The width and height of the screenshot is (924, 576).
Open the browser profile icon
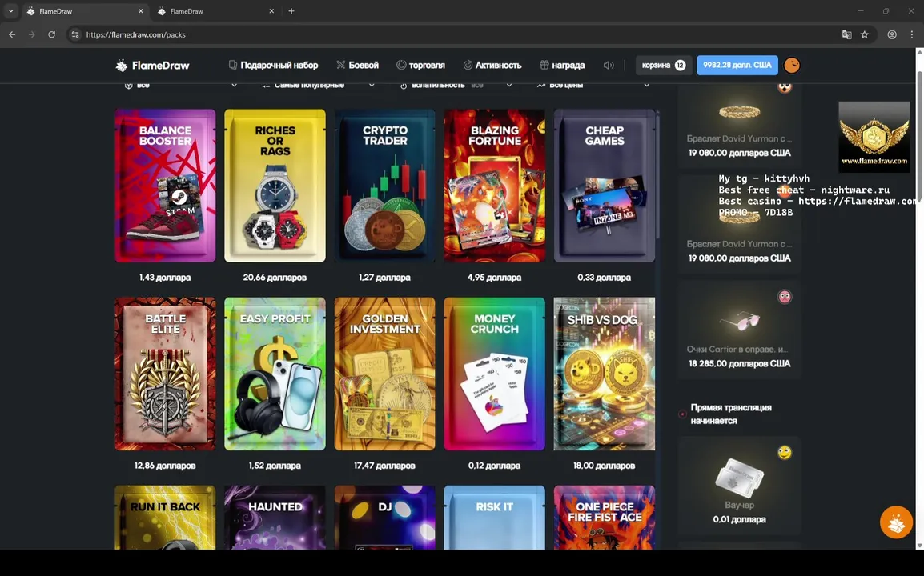pyautogui.click(x=892, y=34)
